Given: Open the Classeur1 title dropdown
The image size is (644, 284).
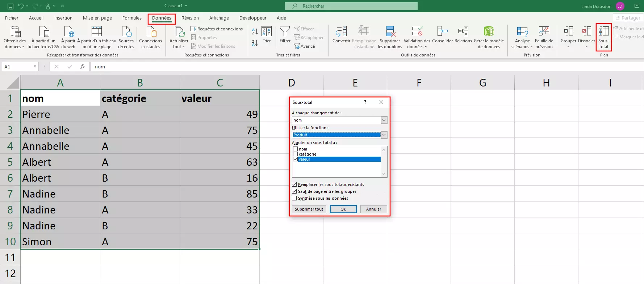Looking at the screenshot, I should click(x=186, y=6).
